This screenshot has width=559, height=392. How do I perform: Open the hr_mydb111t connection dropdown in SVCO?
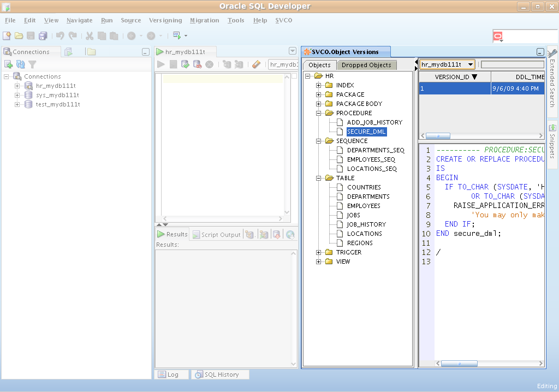(x=470, y=64)
